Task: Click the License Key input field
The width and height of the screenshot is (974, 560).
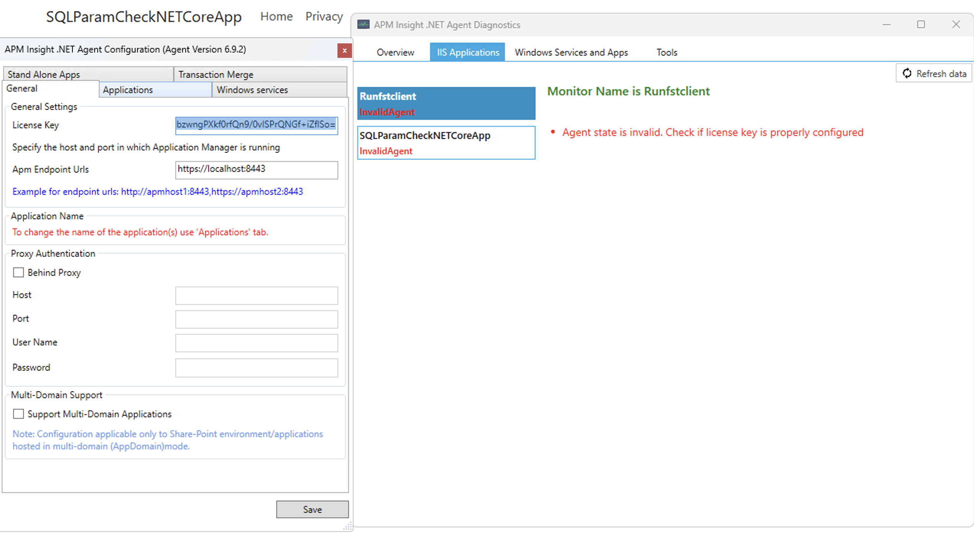Action: pyautogui.click(x=256, y=125)
